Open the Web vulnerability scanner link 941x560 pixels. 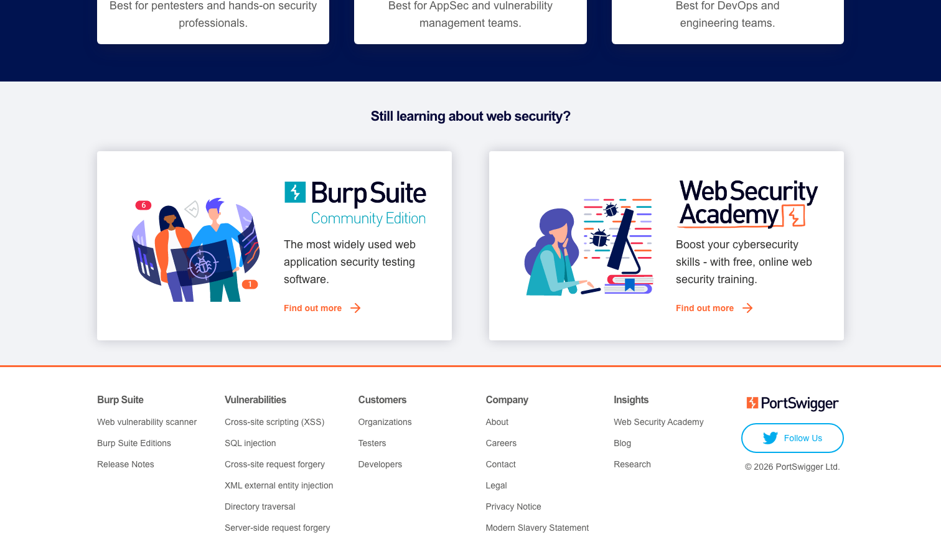(147, 422)
